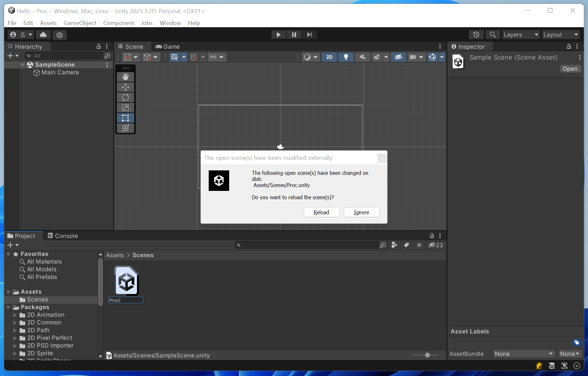Screen dimensions: 588x376
Task: Open SampleScene options dots in Hierarchy
Action: 107,65
